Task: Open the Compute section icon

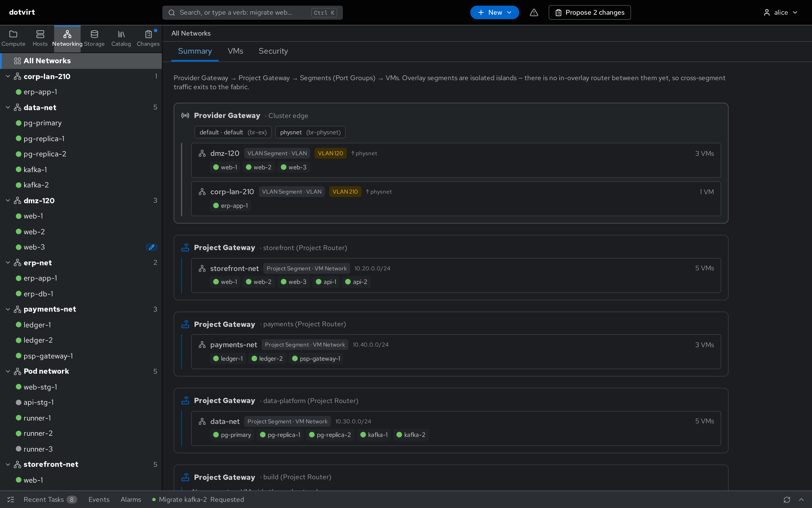Action: (x=13, y=34)
